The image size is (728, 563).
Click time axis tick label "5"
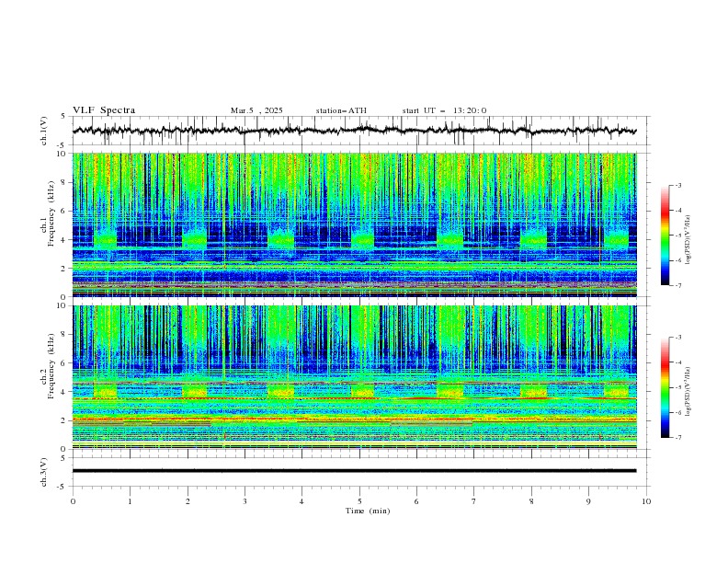359,501
